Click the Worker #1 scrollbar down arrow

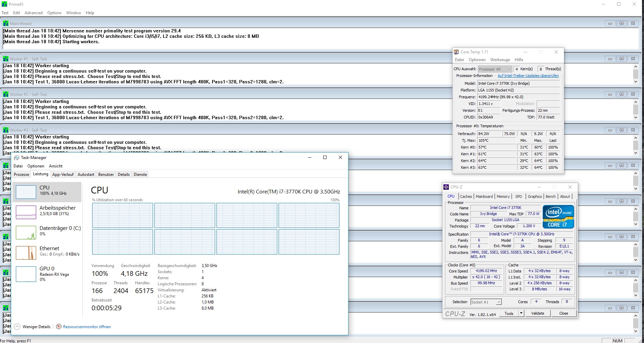click(x=636, y=82)
